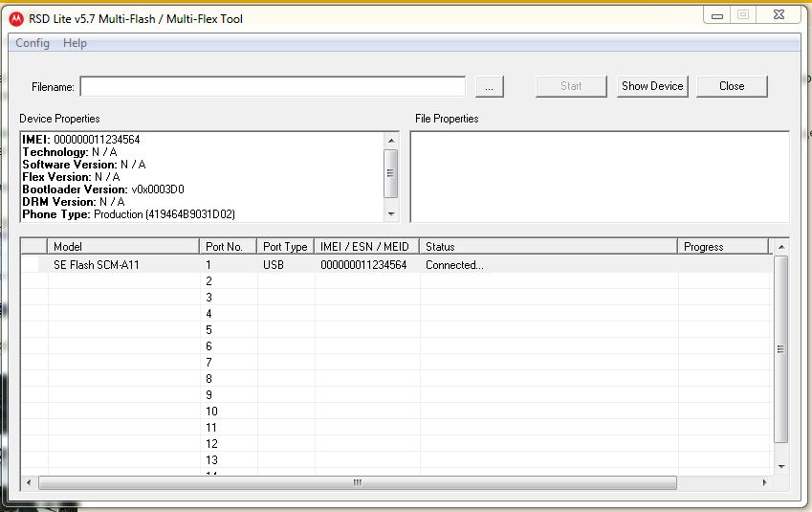Open the Help menu

tap(75, 43)
